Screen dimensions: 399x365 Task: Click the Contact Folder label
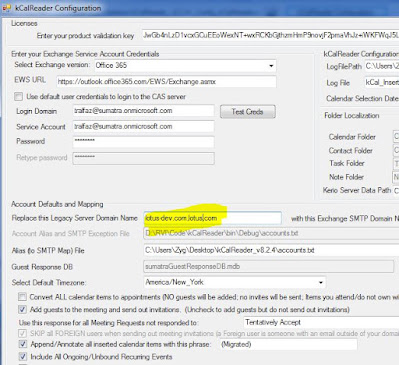pyautogui.click(x=350, y=151)
